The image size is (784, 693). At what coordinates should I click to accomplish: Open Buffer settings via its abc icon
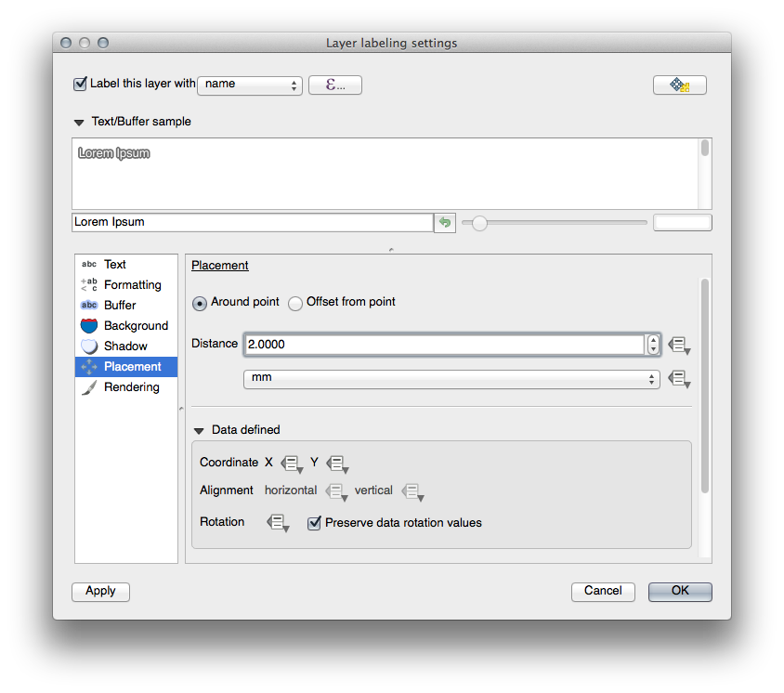(88, 305)
